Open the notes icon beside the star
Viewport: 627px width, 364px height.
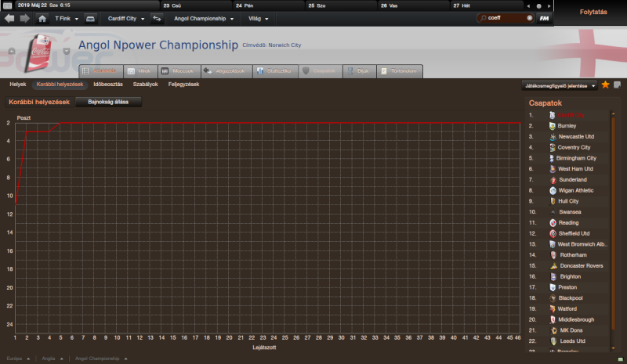tap(617, 85)
